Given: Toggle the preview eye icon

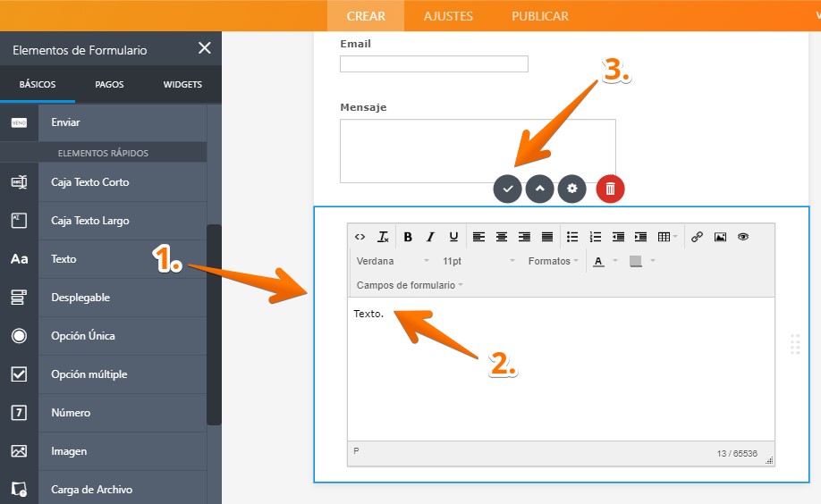Looking at the screenshot, I should pyautogui.click(x=743, y=237).
